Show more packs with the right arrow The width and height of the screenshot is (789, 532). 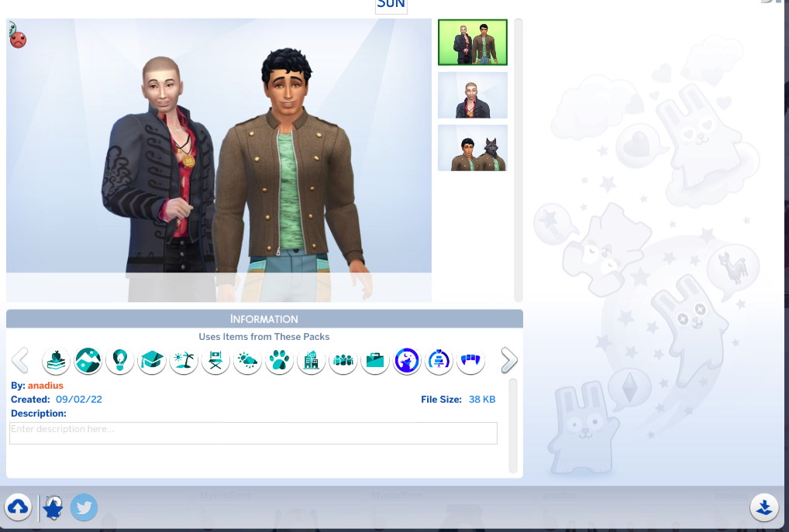click(508, 360)
